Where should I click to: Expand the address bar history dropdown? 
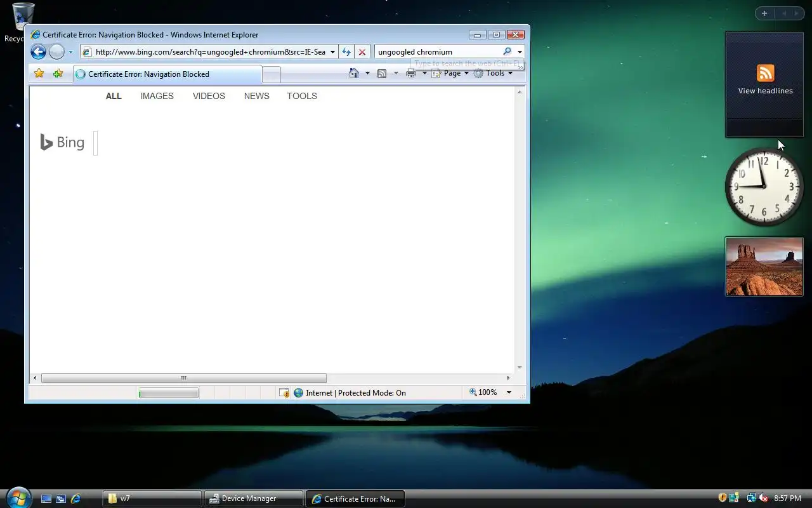click(x=332, y=52)
